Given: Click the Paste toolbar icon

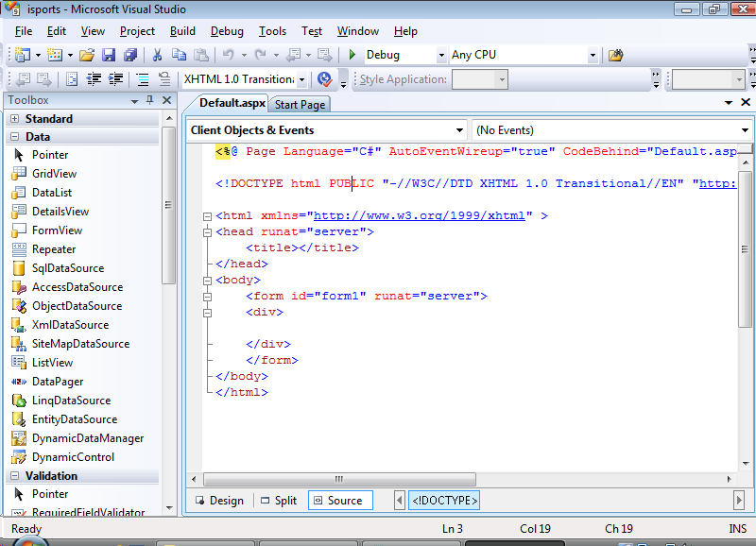Looking at the screenshot, I should pyautogui.click(x=200, y=55).
